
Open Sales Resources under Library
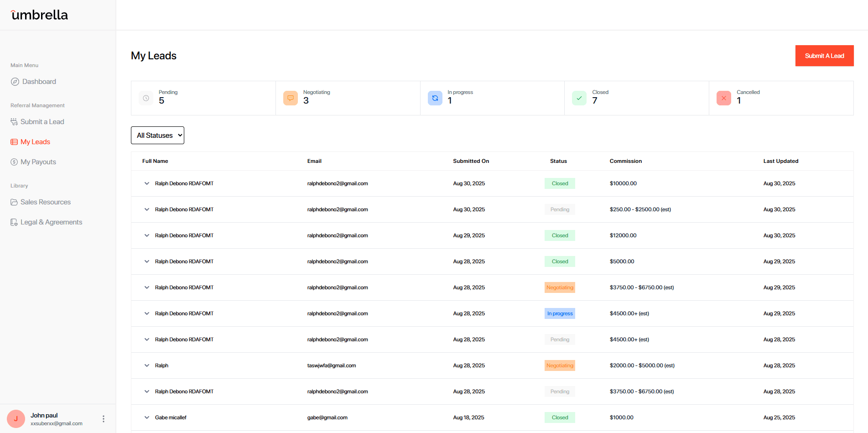46,202
